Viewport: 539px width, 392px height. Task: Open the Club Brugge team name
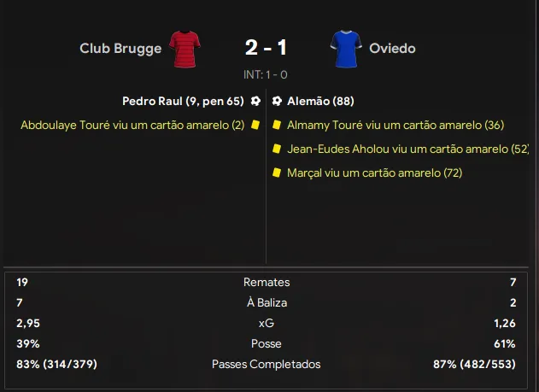120,49
